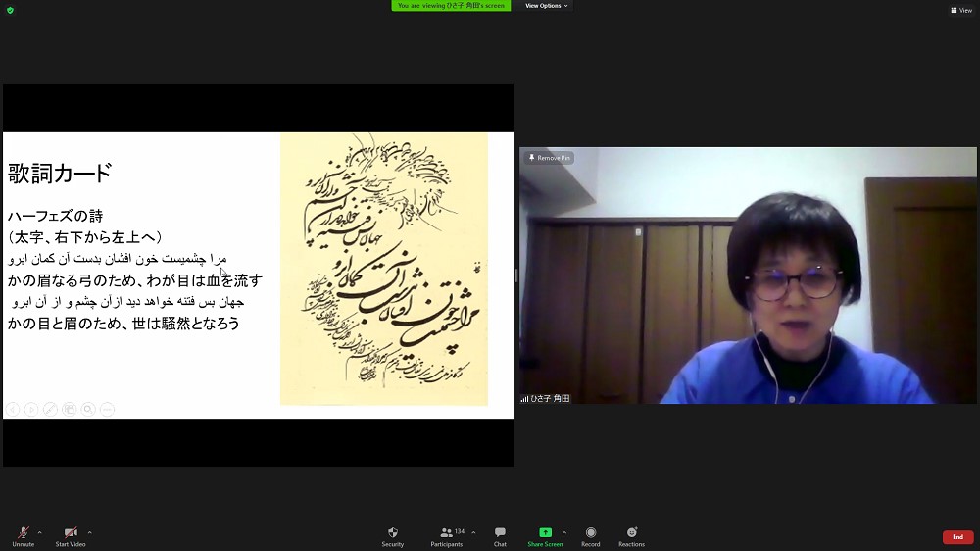Expand share options arrow beside Share Screen
This screenshot has width=980, height=551.
[x=564, y=532]
